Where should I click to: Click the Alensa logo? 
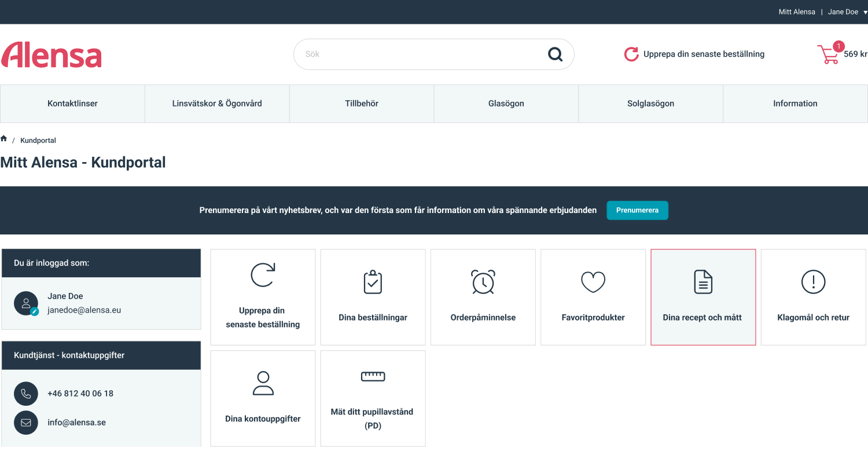[52, 54]
